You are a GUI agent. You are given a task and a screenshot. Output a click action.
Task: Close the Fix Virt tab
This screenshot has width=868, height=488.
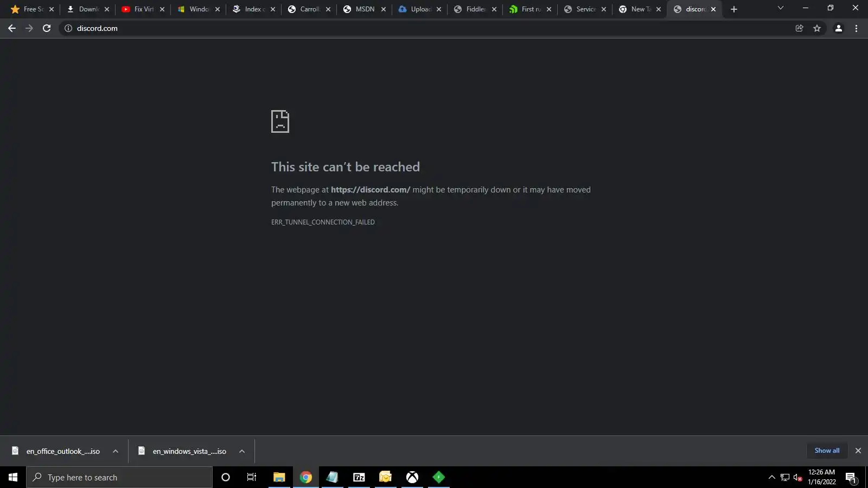pyautogui.click(x=162, y=9)
